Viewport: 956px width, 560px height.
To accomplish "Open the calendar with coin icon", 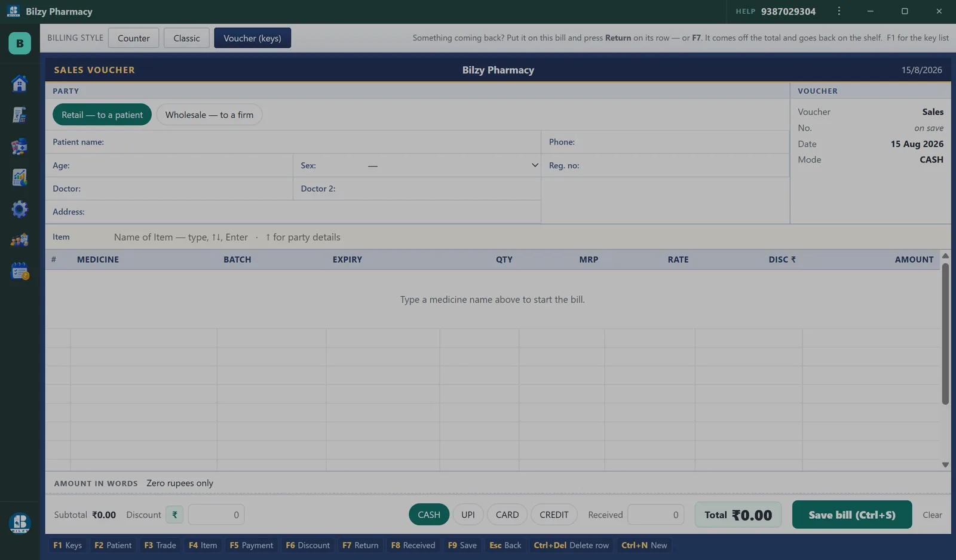I will point(20,272).
